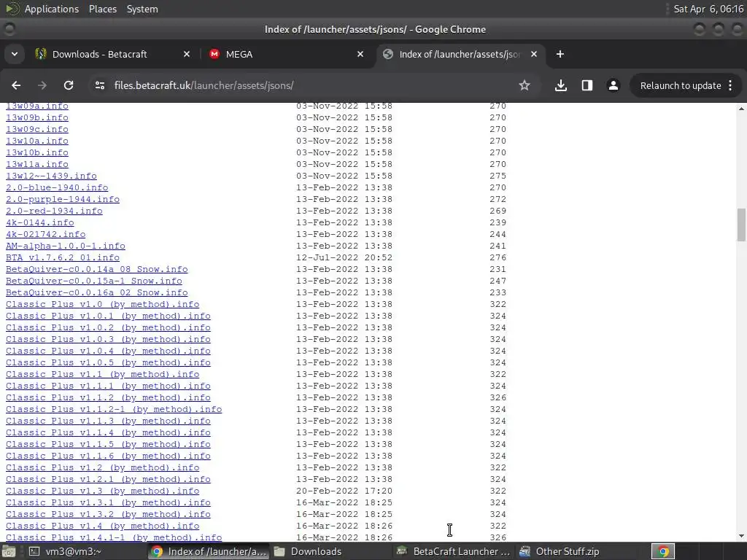Image resolution: width=747 pixels, height=560 pixels.
Task: Open the window menu icon in Chrome titlebar
Action: [9, 29]
